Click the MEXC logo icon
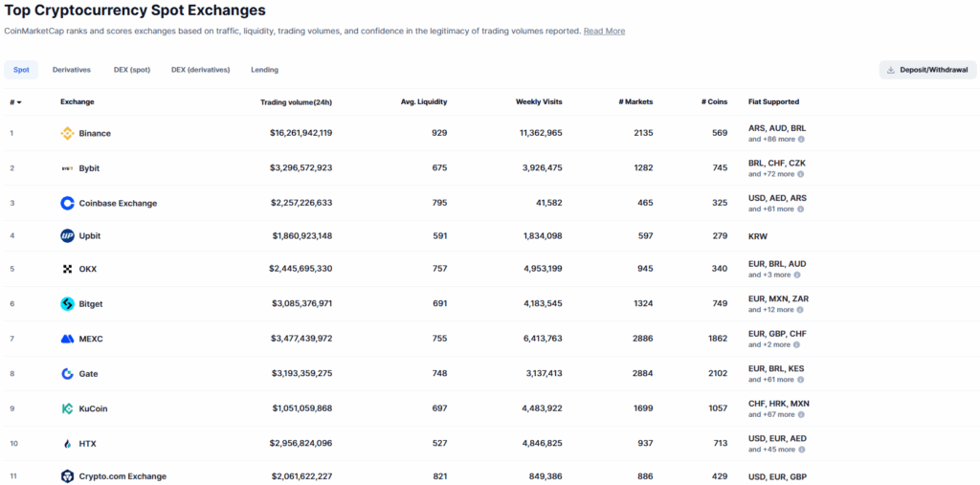The height and width of the screenshot is (485, 980). pyautogui.click(x=67, y=339)
